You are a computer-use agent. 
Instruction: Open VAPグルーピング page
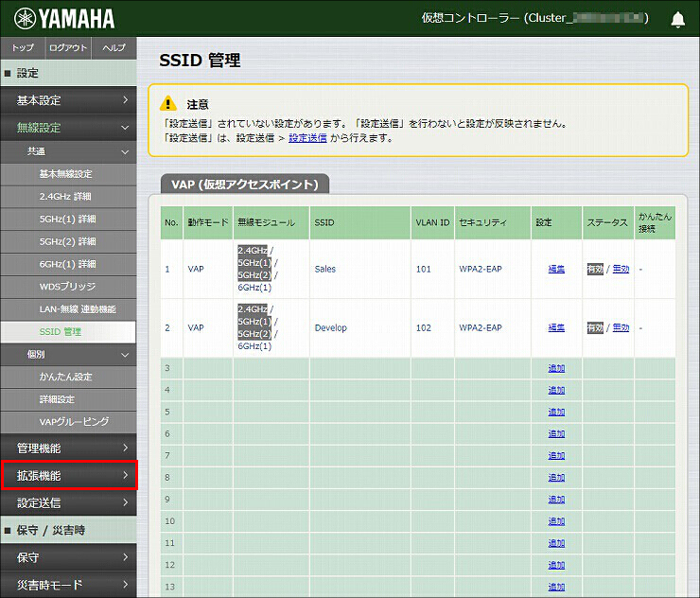pyautogui.click(x=68, y=422)
